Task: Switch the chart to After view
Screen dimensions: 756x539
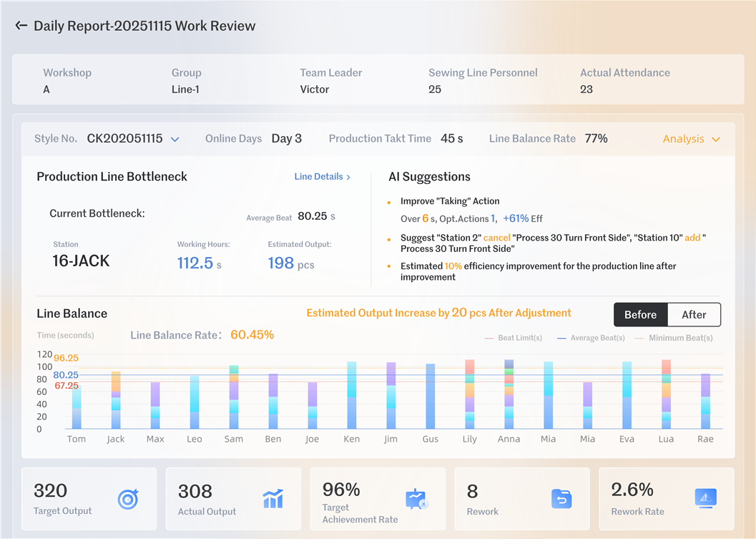Action: click(693, 314)
